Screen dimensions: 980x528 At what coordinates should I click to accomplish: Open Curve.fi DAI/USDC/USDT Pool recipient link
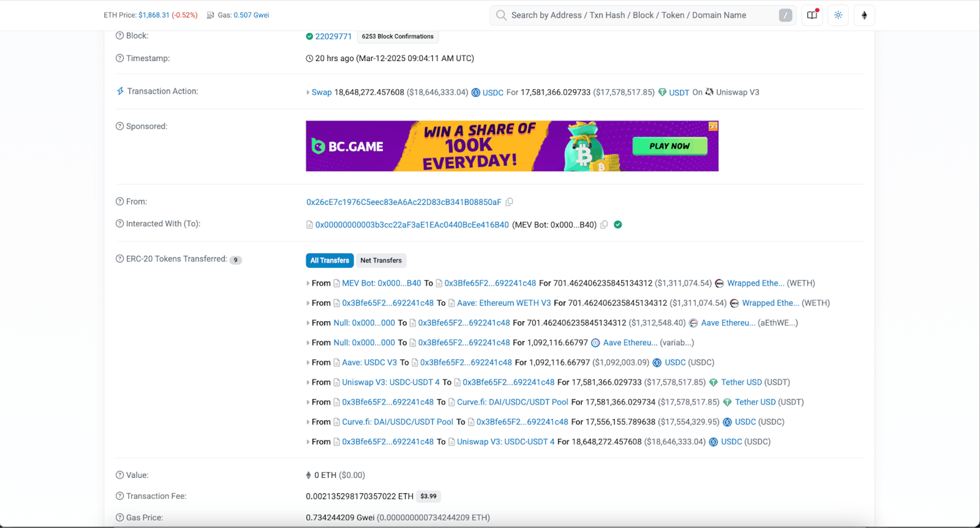[512, 402]
